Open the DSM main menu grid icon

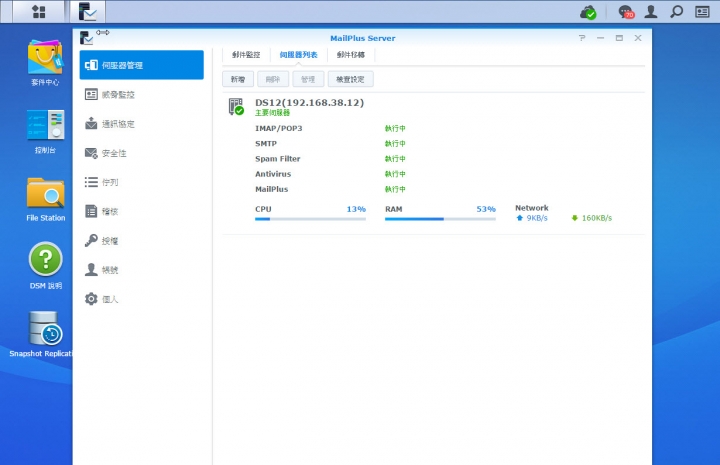tap(39, 12)
